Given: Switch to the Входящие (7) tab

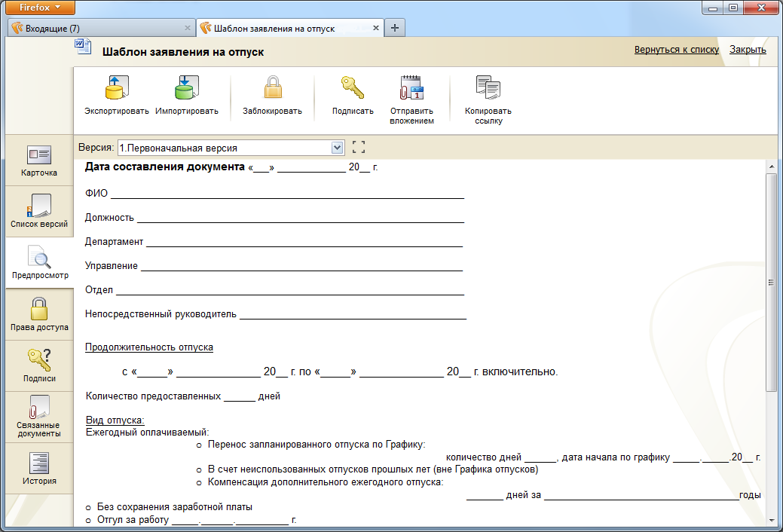Looking at the screenshot, I should 102,28.
